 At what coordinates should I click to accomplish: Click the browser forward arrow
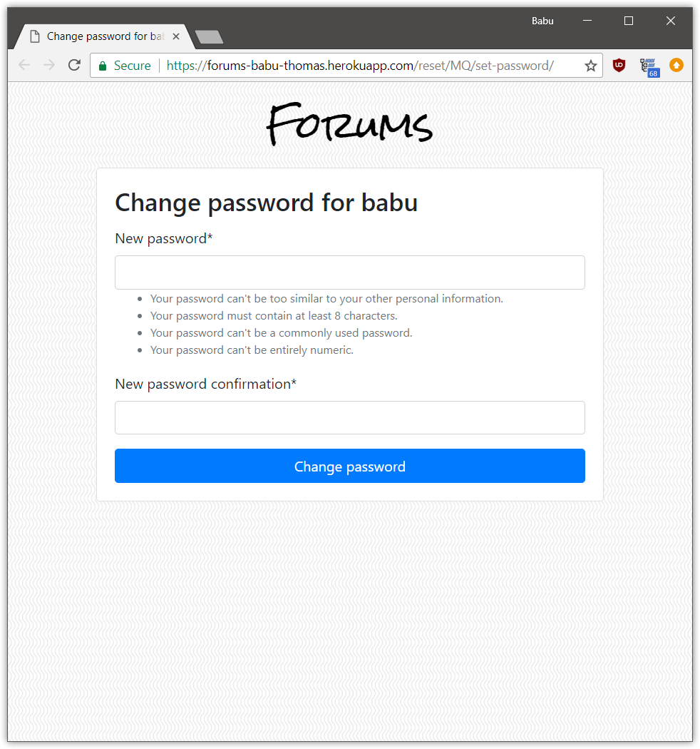point(49,66)
